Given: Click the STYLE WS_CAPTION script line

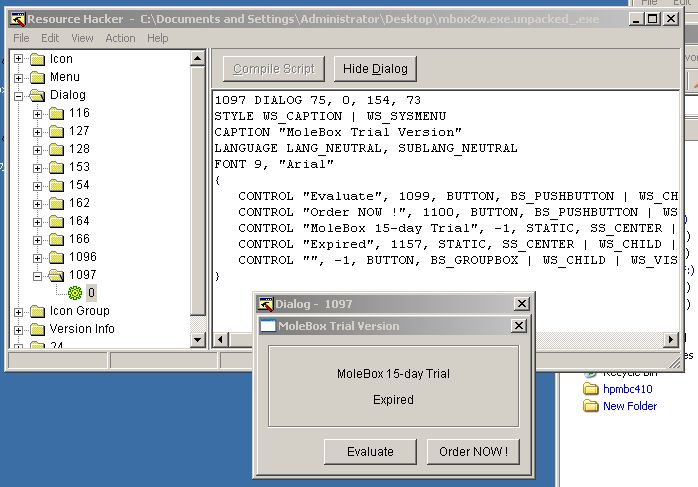Looking at the screenshot, I should pyautogui.click(x=330, y=116).
